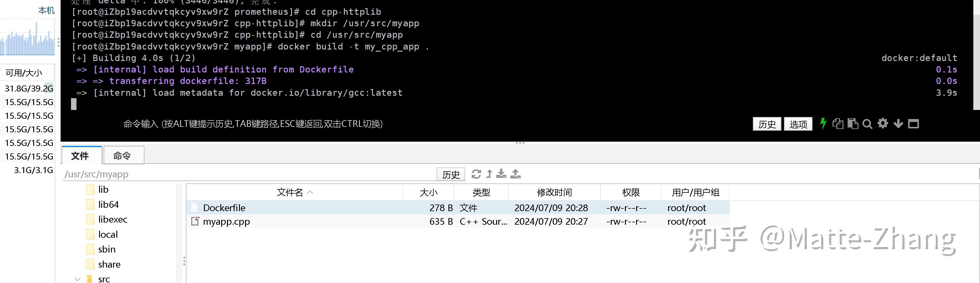This screenshot has width=980, height=283.
Task: Click the paste icon in the terminal toolbar
Action: [x=853, y=124]
